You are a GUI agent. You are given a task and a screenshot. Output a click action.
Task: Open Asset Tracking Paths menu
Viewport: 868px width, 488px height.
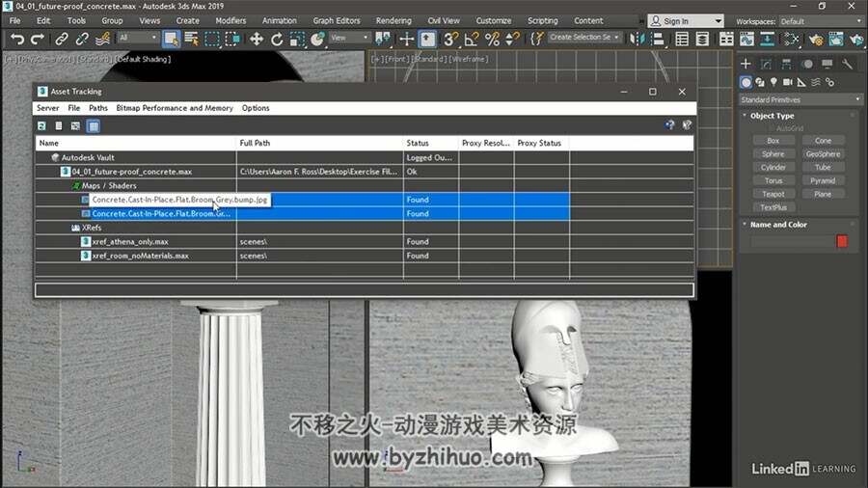click(98, 108)
